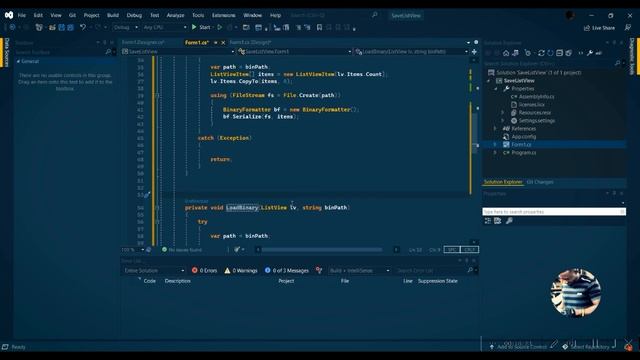Click the Refresh icon in Solution Explorer
Viewport: 640px width, 360px height.
(550, 53)
